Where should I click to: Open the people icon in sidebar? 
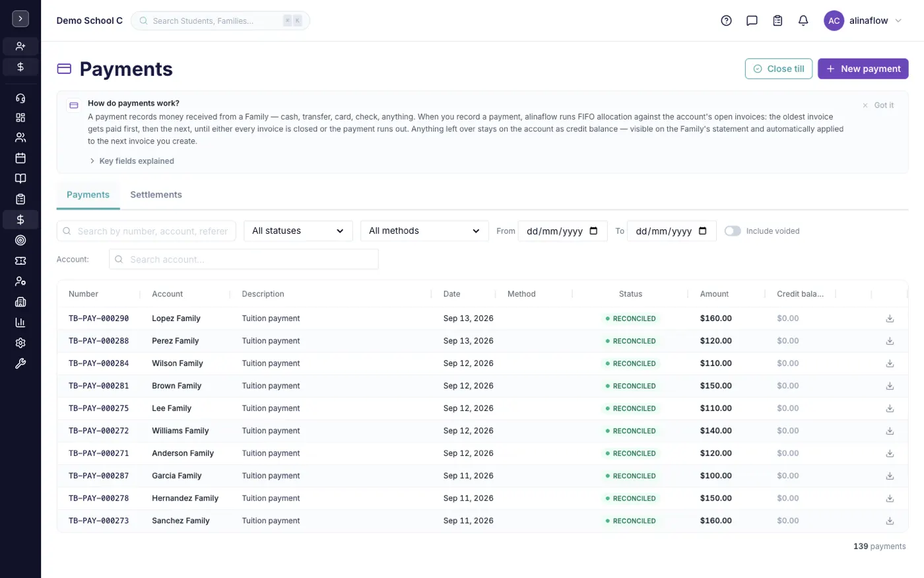20,137
